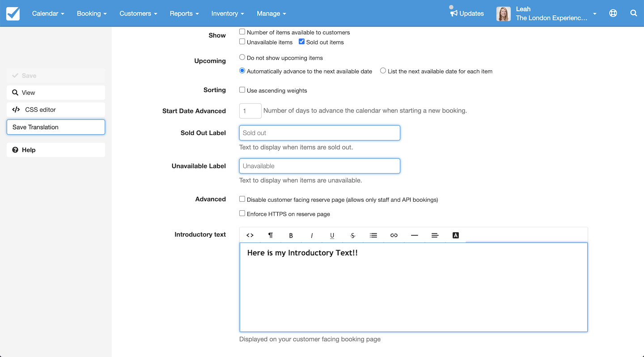
Task: Open the search magnifier icon
Action: click(x=634, y=13)
